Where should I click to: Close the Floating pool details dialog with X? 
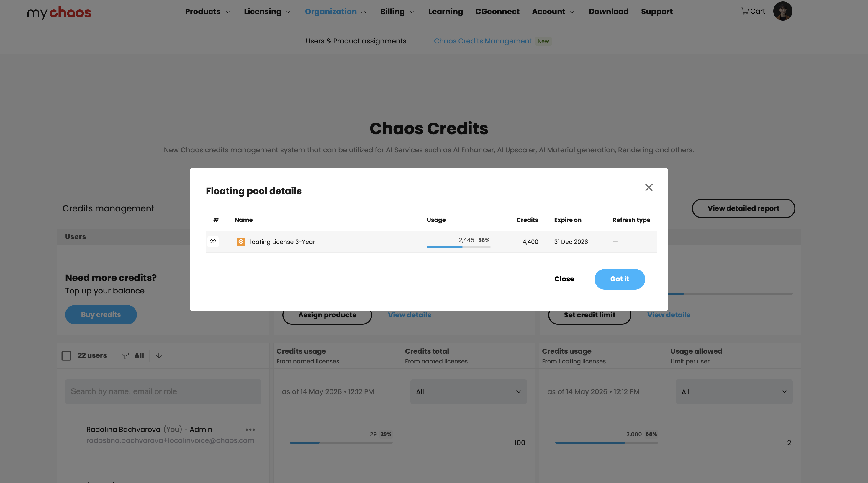coord(649,187)
